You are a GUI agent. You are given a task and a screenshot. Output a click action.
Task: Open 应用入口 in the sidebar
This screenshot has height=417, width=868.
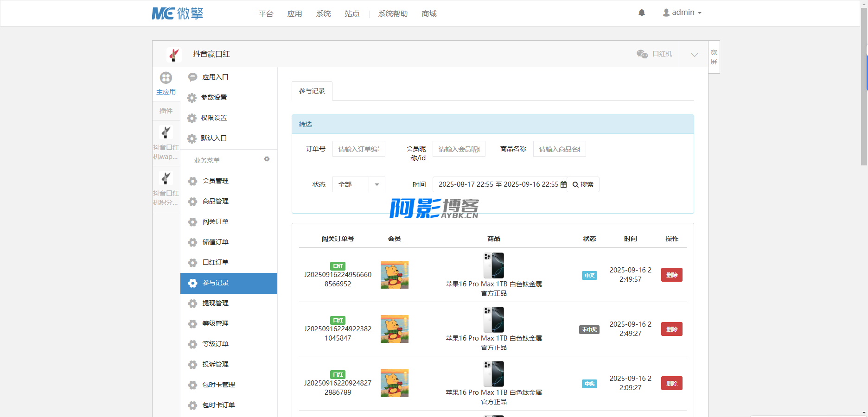[215, 77]
